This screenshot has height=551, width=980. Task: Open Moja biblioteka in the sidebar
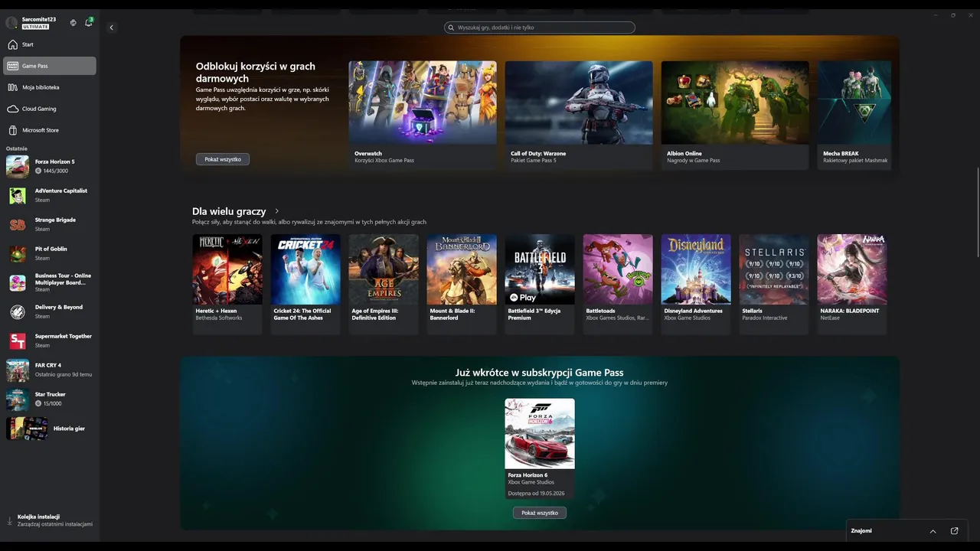point(50,87)
